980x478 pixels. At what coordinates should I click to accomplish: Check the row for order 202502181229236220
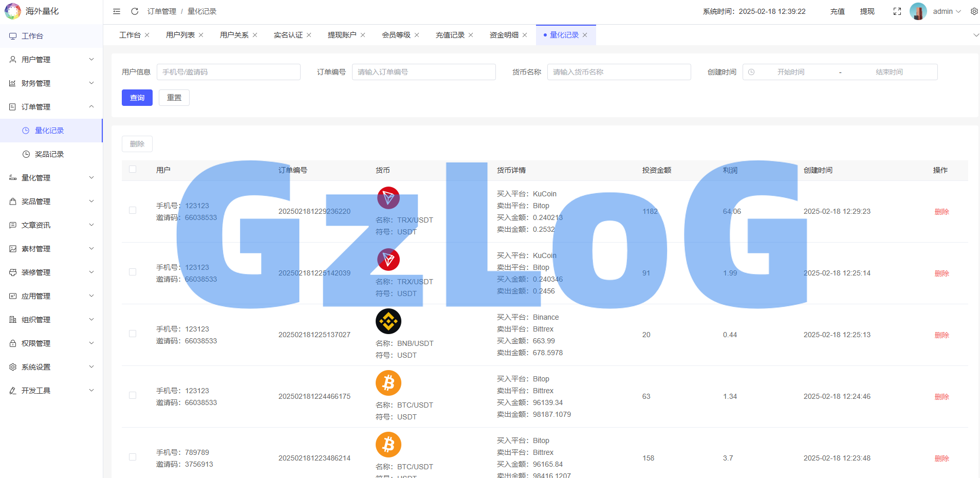click(133, 211)
